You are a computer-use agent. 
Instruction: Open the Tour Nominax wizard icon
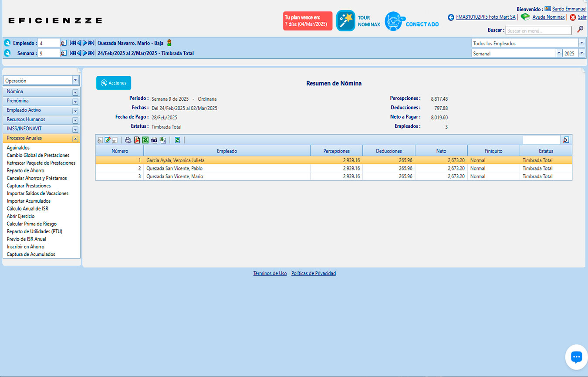coord(346,20)
